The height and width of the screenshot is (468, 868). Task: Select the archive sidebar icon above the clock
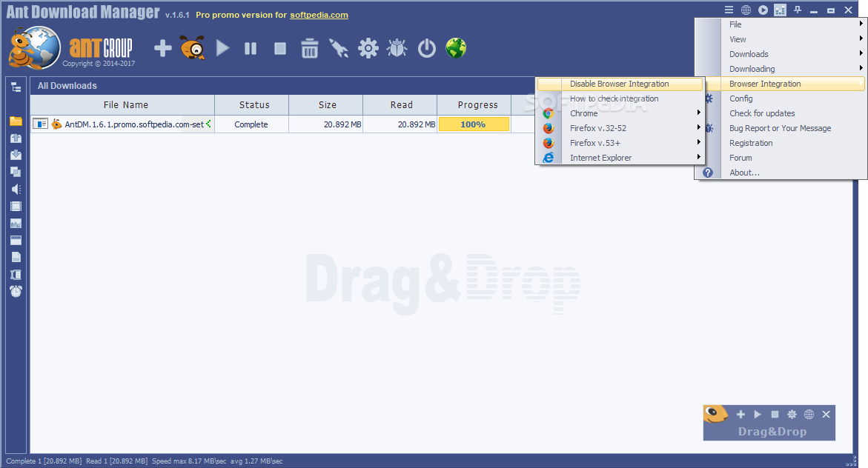16,275
